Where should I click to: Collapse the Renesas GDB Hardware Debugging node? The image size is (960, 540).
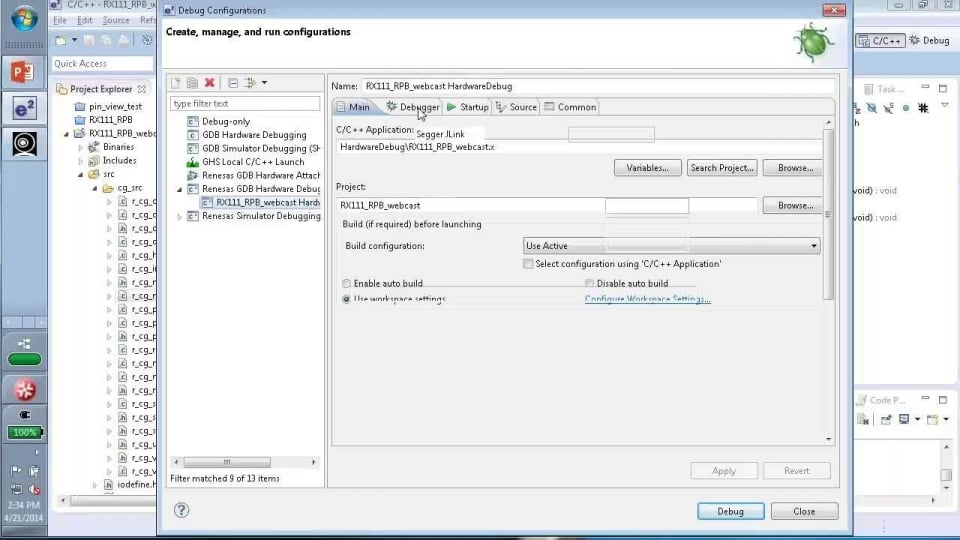click(180, 189)
